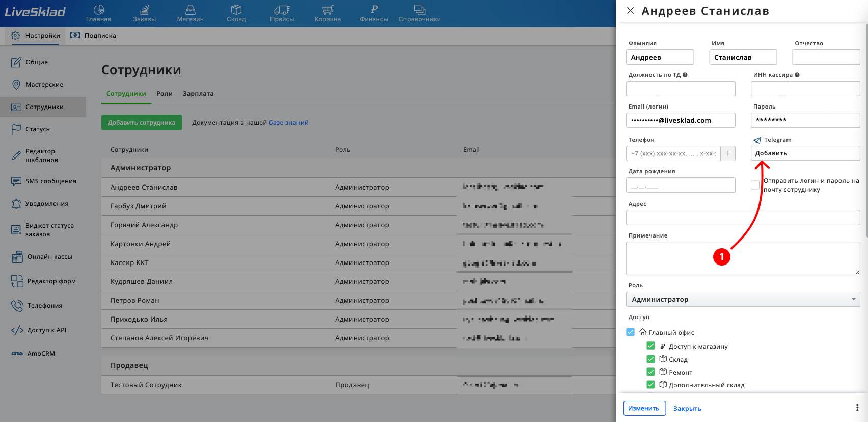Screen dimensions: 868x422
Task: Open Онлайн кассы in the sidebar
Action: tap(43, 257)
